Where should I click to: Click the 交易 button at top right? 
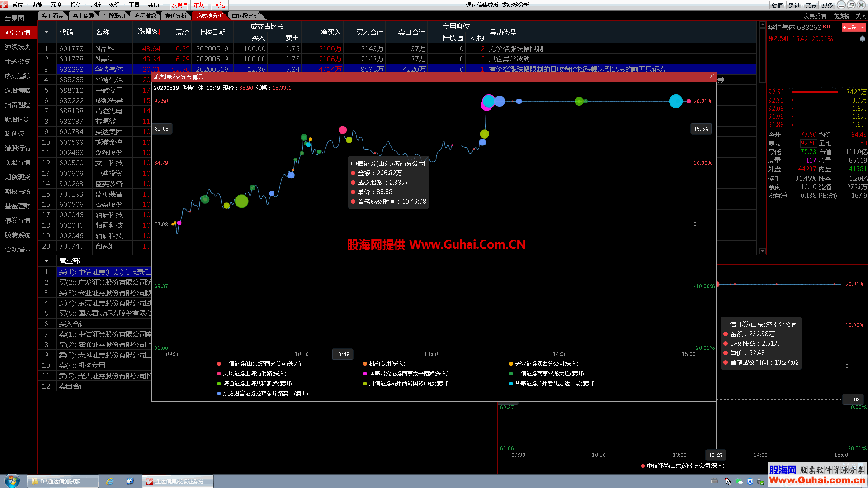click(x=811, y=5)
